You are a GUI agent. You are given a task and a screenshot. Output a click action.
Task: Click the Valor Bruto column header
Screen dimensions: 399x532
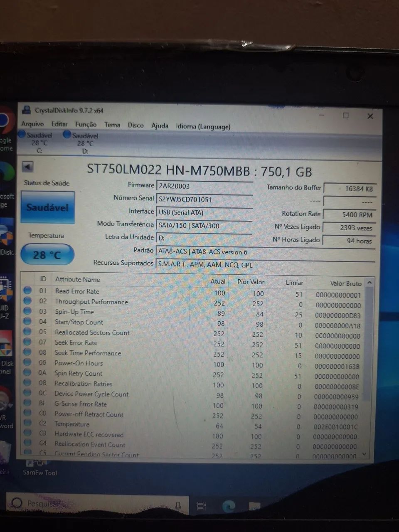(346, 283)
